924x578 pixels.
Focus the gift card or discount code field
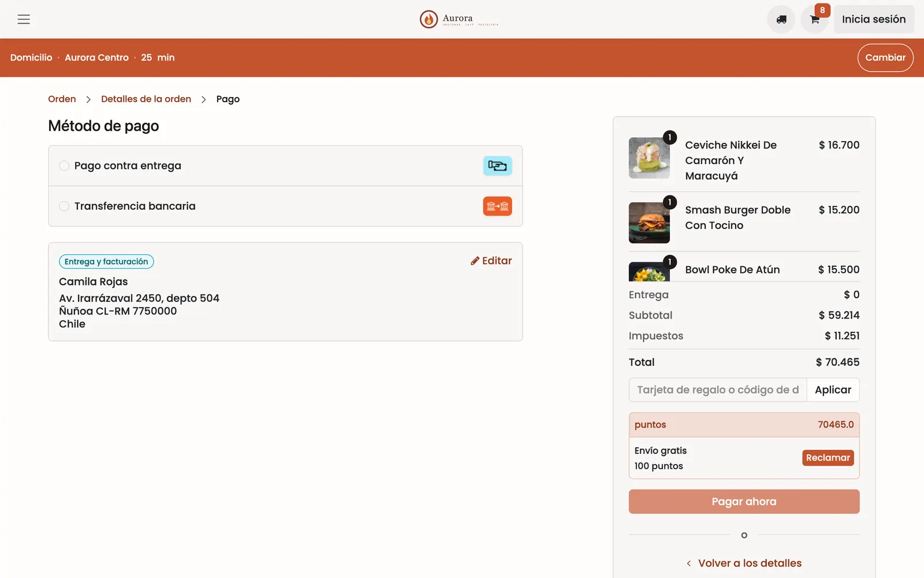[718, 390]
